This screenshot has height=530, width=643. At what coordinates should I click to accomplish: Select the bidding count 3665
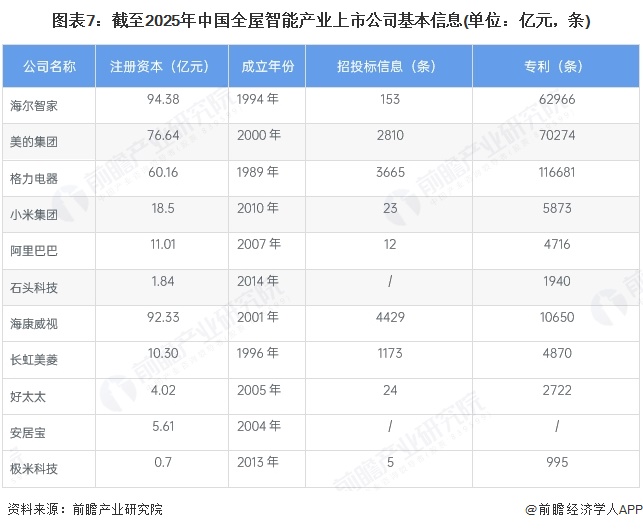coord(390,172)
